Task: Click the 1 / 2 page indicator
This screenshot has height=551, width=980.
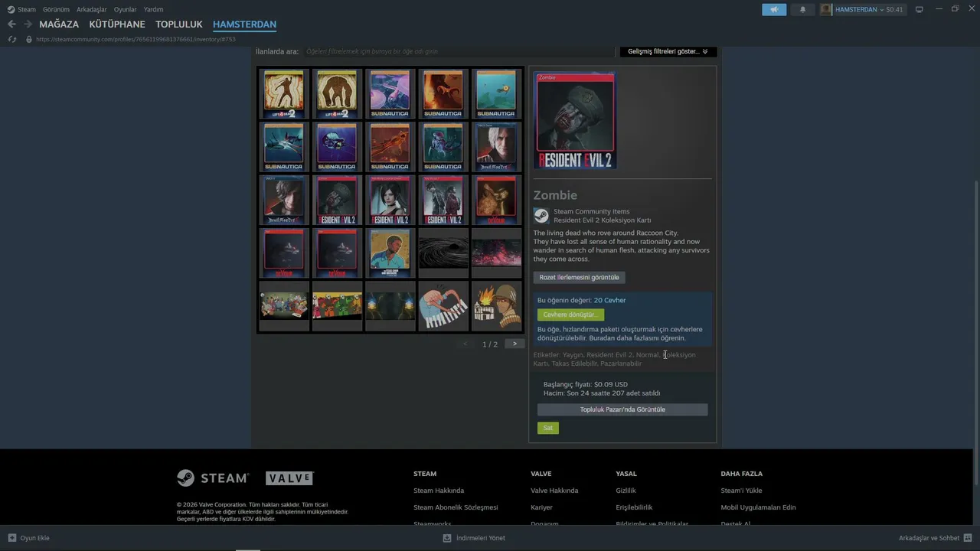Action: coord(490,344)
